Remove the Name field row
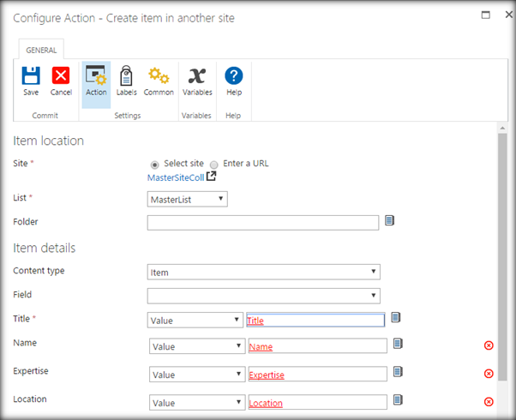Screen dimensions: 516x420 [489, 345]
